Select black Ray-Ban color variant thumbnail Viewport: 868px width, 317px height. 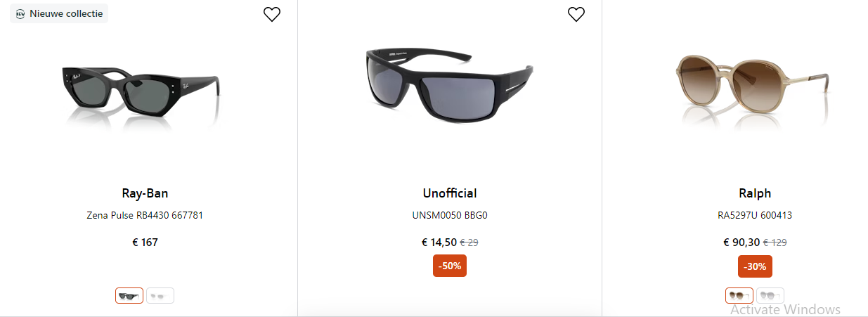(x=129, y=296)
